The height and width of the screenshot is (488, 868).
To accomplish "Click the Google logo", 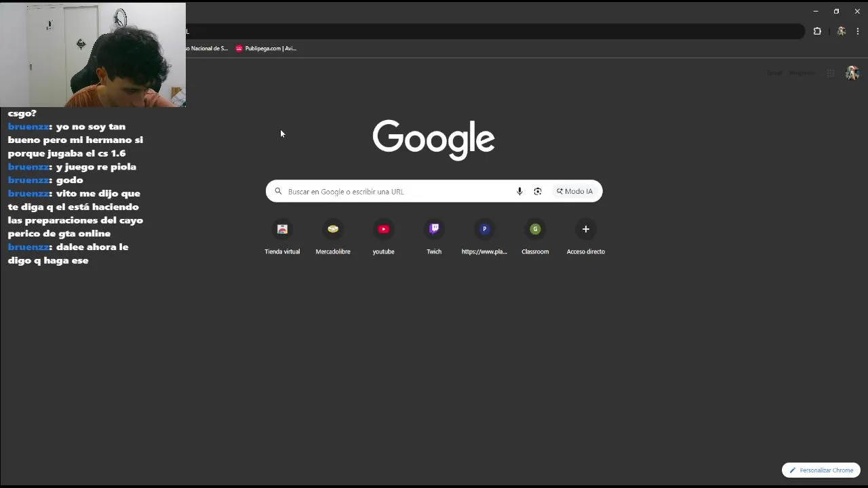I will [434, 139].
